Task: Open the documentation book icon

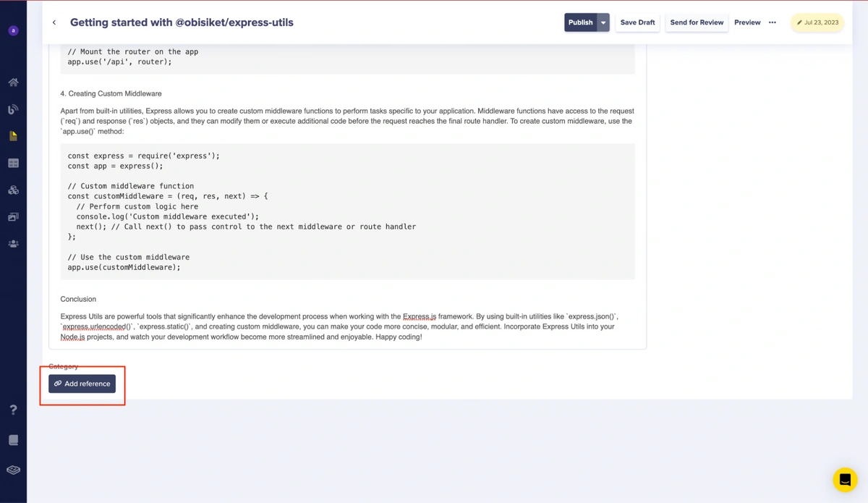Action: pos(13,440)
